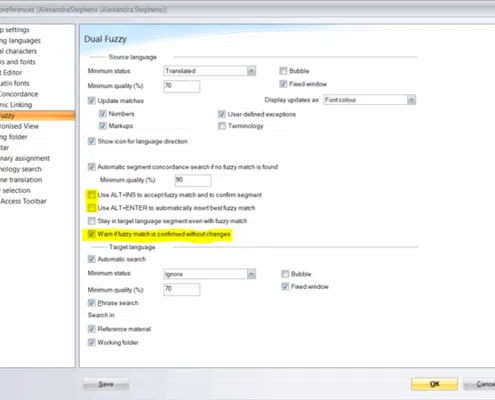Expand the Display updates as Font colour dropdown
Viewport: 495px width, 400px height.
click(x=369, y=100)
